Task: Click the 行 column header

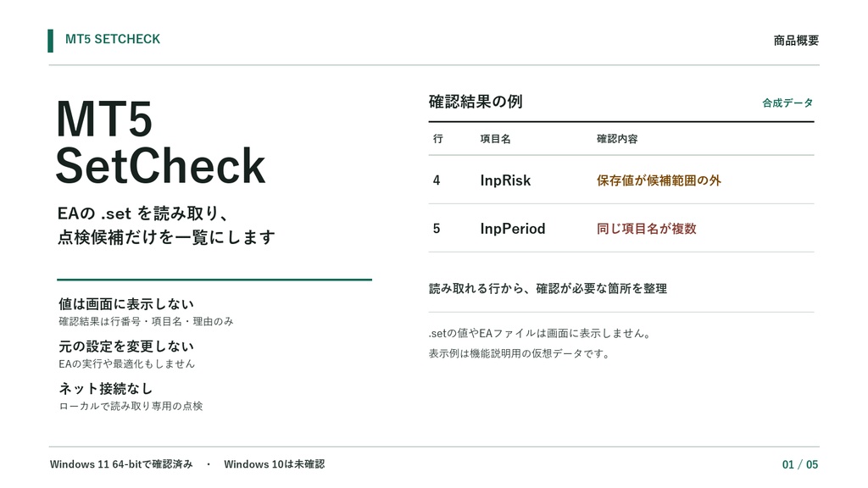Action: (x=438, y=139)
